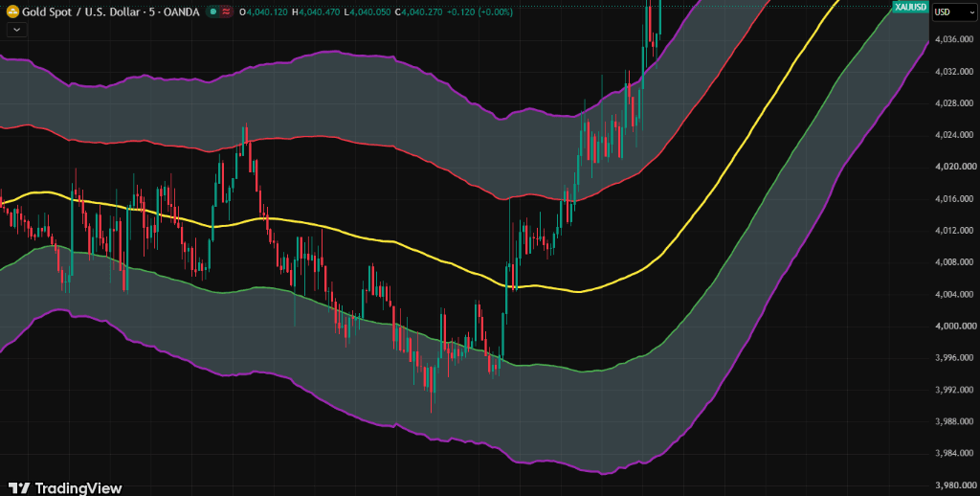Click the 3,996.000 price axis label
The width and height of the screenshot is (980, 496).
[954, 358]
